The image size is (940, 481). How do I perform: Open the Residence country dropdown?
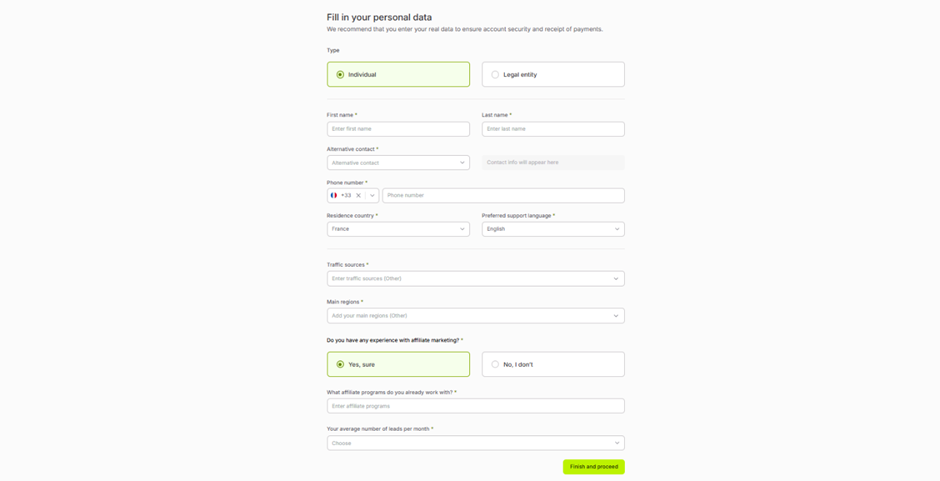(398, 229)
